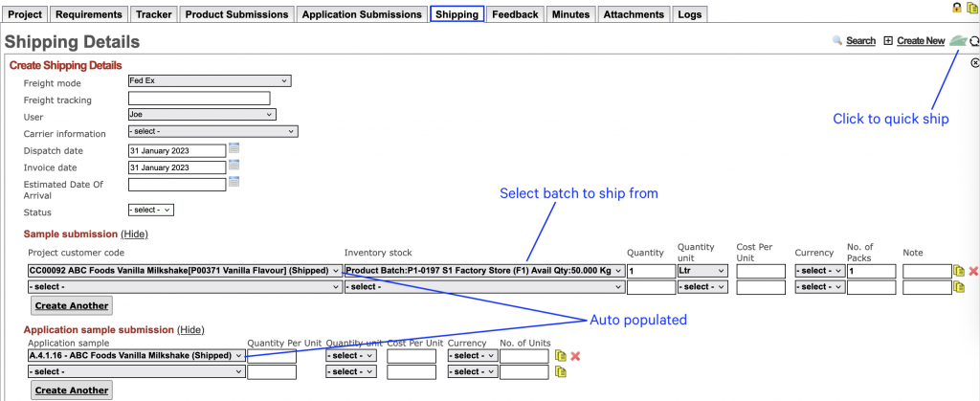Click Create Another under Sample submission
This screenshot has width=980, height=401.
[72, 305]
